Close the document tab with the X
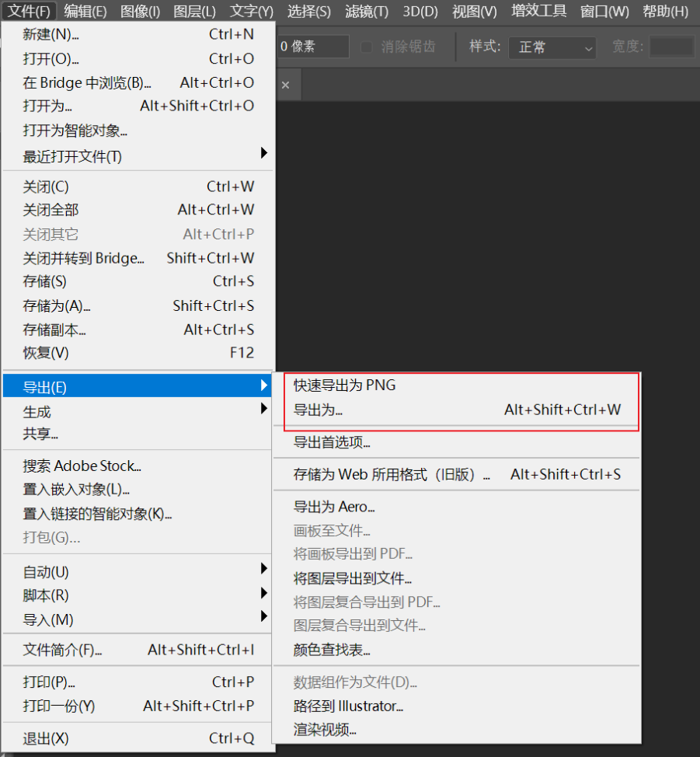 click(x=286, y=84)
